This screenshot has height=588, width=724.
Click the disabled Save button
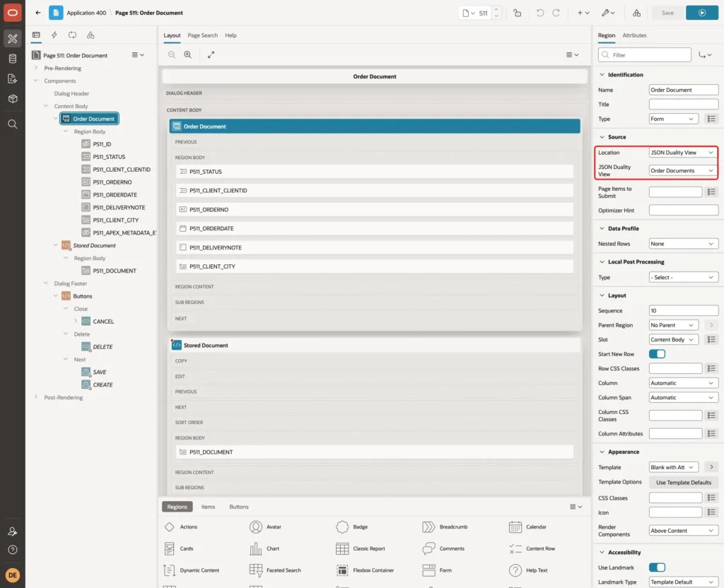click(x=667, y=13)
